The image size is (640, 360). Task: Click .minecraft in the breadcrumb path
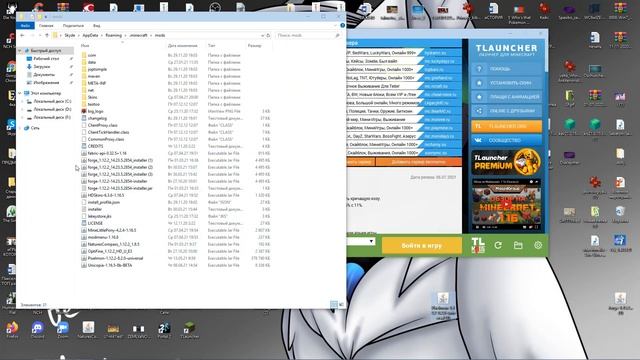[x=138, y=36]
